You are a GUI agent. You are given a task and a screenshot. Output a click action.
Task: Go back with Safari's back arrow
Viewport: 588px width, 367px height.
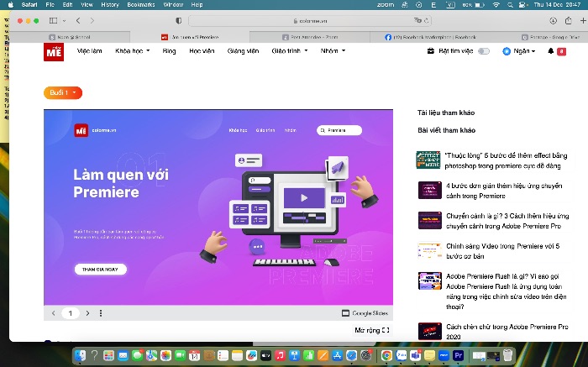(78, 21)
